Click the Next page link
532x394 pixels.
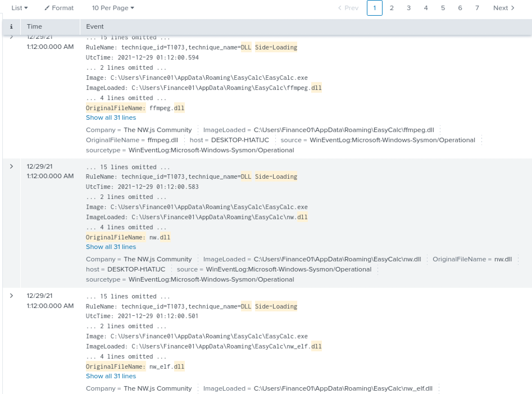pyautogui.click(x=504, y=8)
